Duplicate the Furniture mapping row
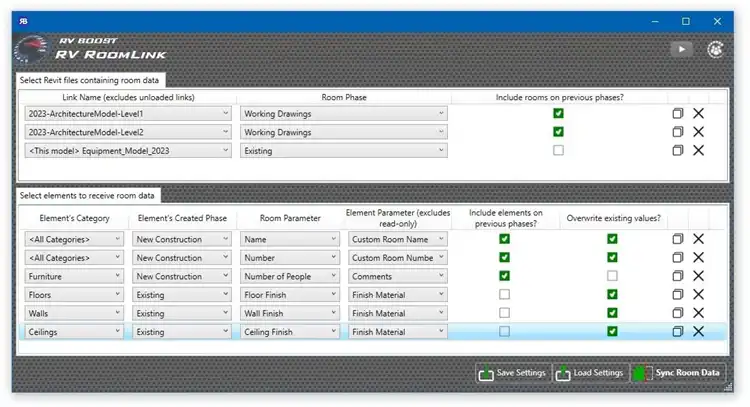This screenshot has height=407, width=750. (x=677, y=276)
